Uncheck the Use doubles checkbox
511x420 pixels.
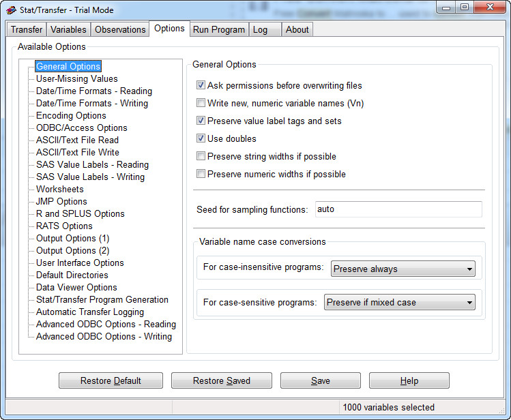coord(201,138)
